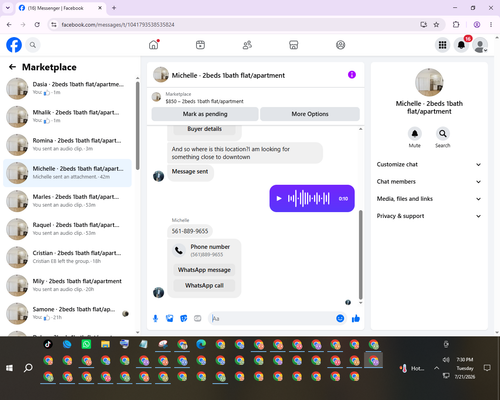The image size is (500, 400).
Task: Click the Facebook search magnifier icon
Action: [33, 45]
